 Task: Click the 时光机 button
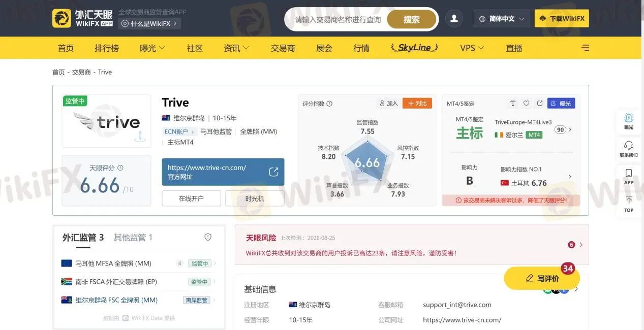click(255, 199)
